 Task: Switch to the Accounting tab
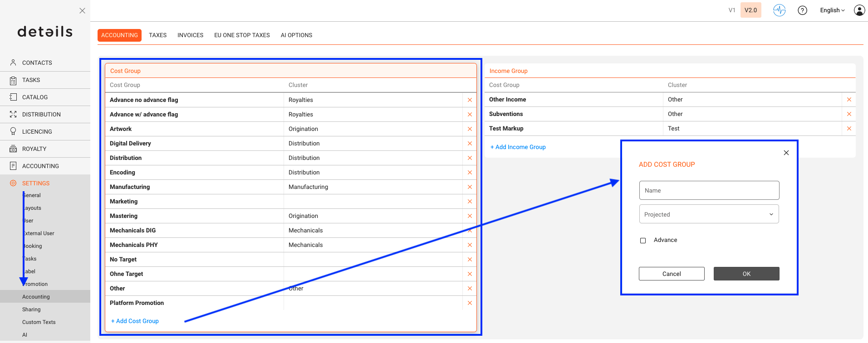click(x=119, y=35)
